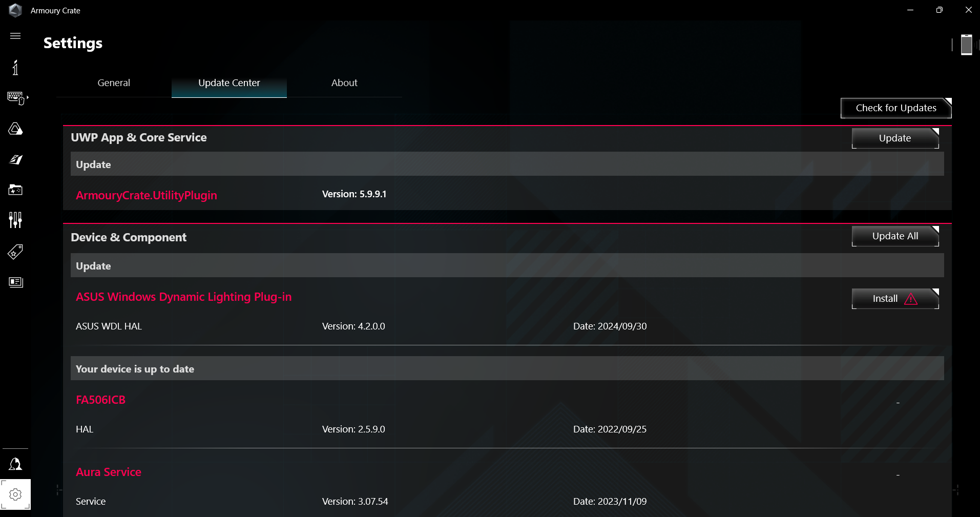The width and height of the screenshot is (980, 517).
Task: Click the device phone icon top right
Action: (x=966, y=45)
